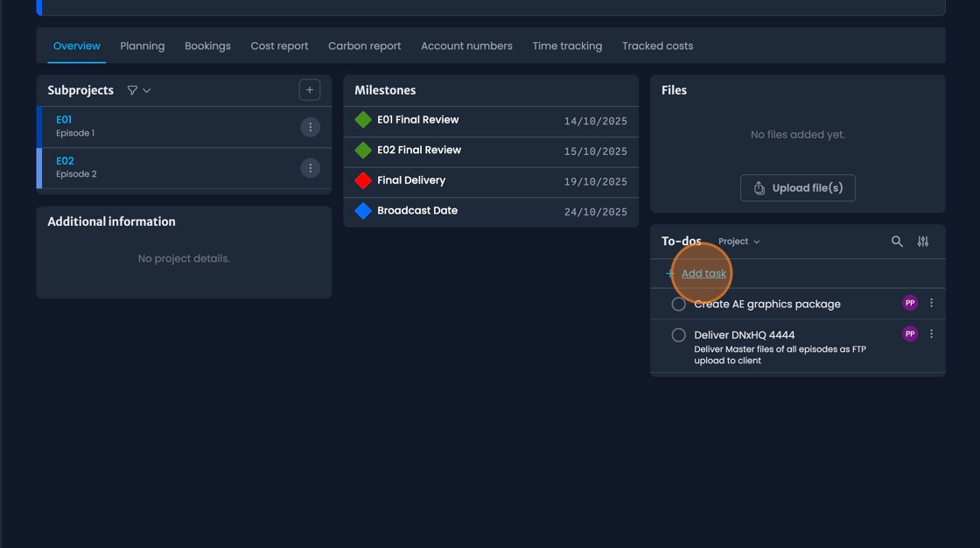
Task: Open the Time tracking tab
Action: point(567,46)
